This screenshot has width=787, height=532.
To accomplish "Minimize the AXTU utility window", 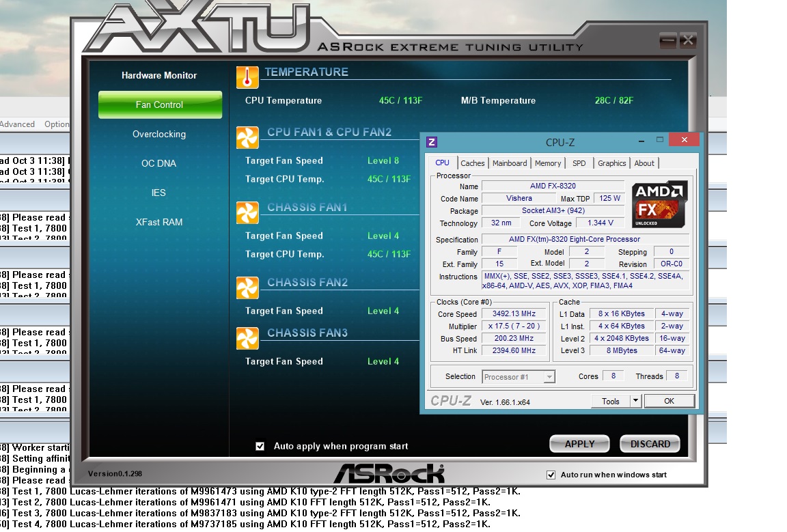I will click(x=667, y=40).
